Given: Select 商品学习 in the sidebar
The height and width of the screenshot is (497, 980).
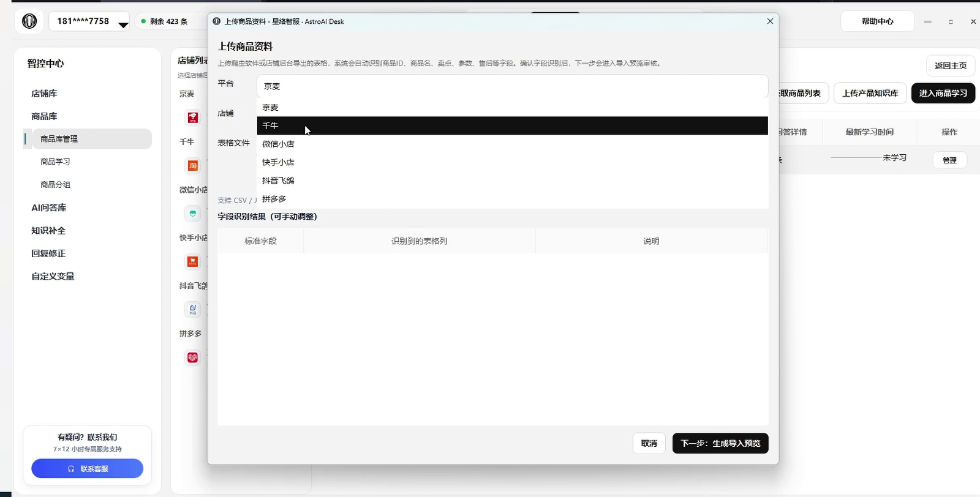Looking at the screenshot, I should click(55, 162).
